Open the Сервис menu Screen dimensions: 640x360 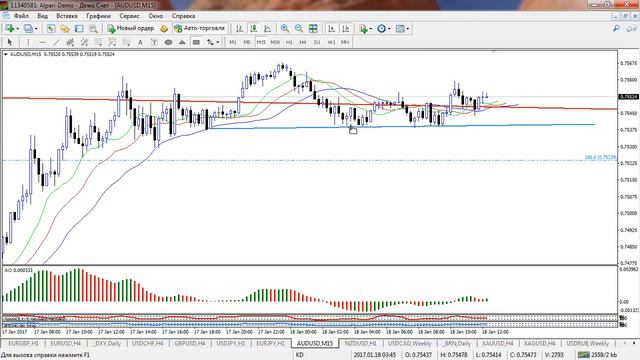(129, 16)
